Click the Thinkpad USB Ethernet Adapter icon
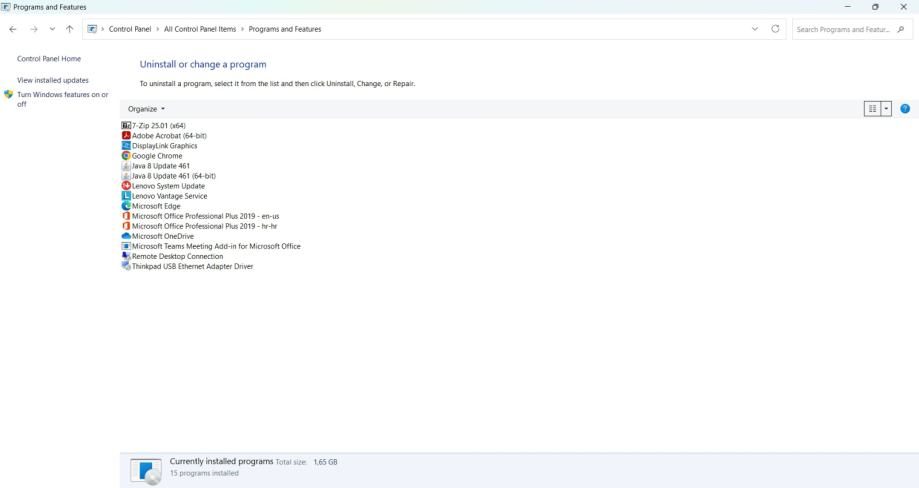 pyautogui.click(x=125, y=266)
